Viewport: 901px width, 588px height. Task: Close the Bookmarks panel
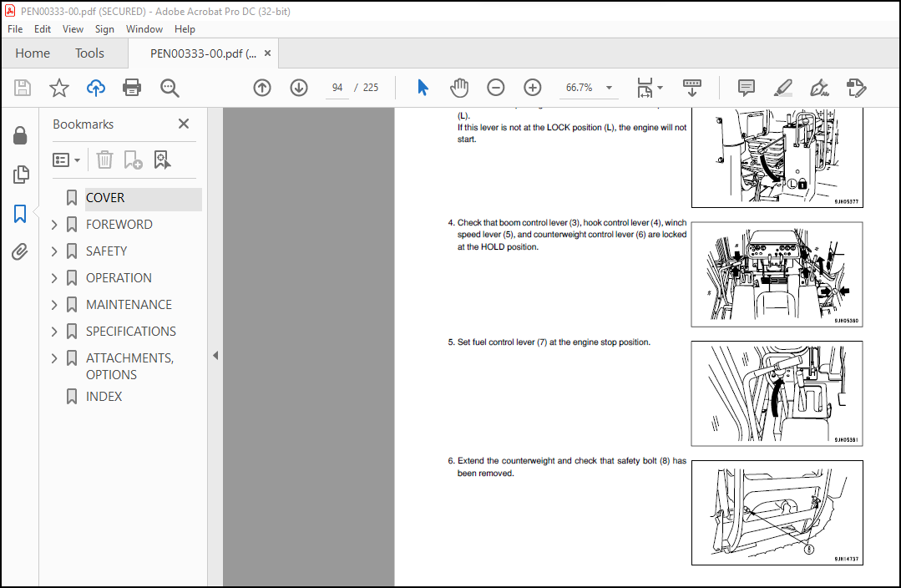184,124
